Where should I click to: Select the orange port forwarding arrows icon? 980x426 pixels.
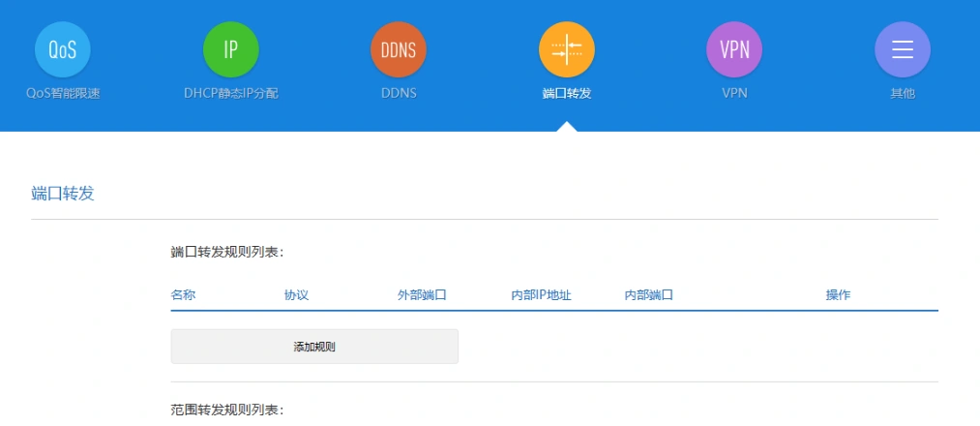pos(567,49)
